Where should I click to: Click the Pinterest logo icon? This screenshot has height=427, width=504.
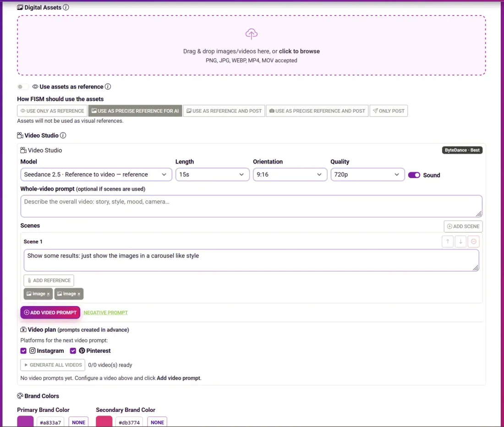[82, 350]
